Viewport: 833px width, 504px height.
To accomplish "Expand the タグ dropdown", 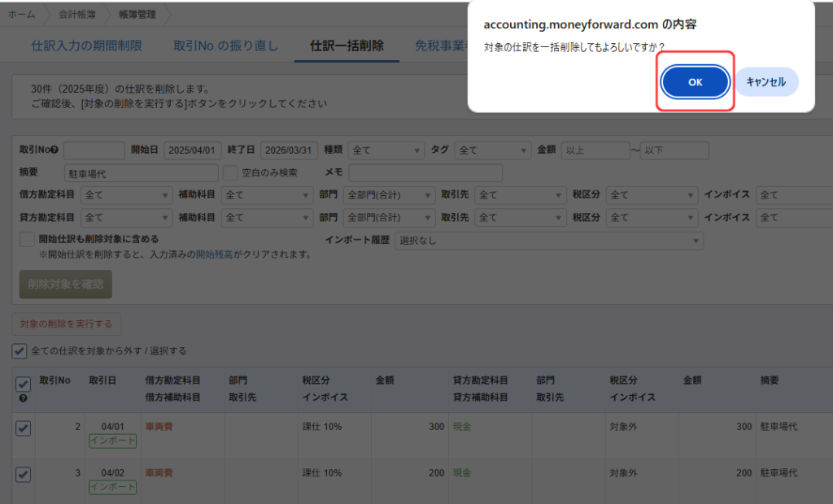I will pos(491,150).
